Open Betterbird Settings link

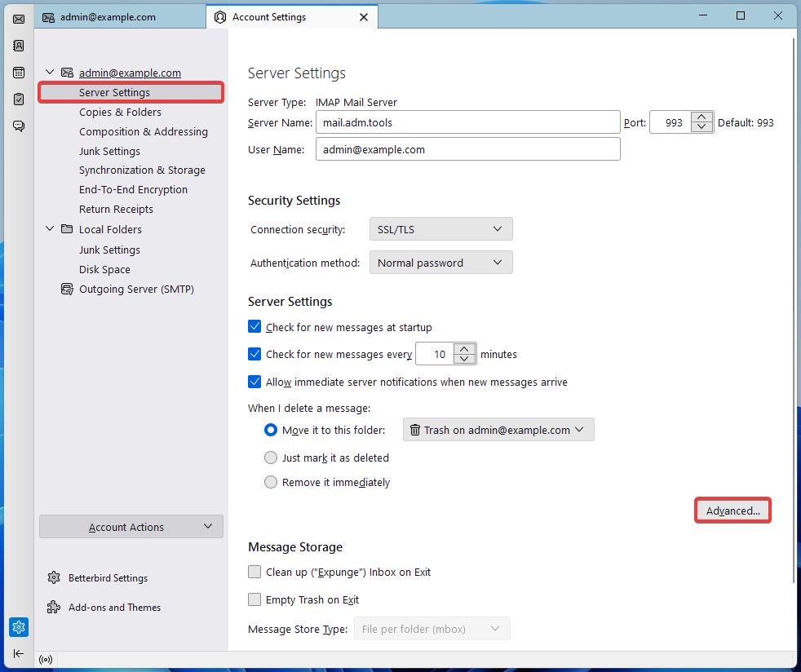(108, 578)
